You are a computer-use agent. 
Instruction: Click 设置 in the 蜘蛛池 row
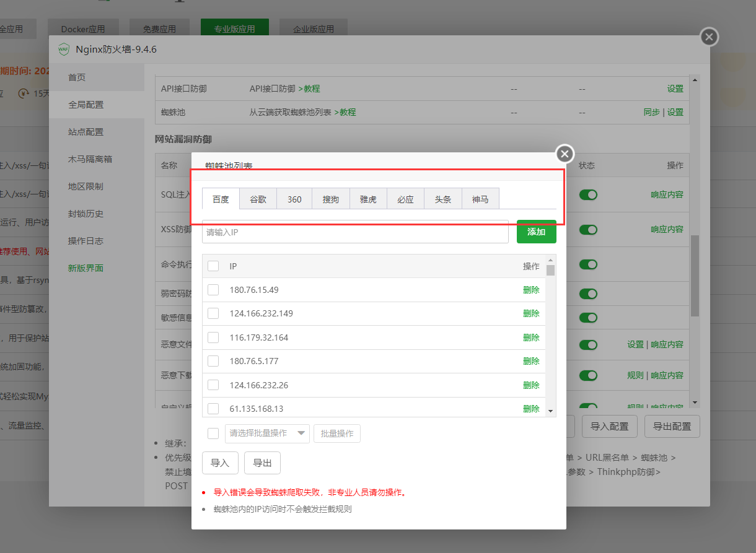click(675, 112)
